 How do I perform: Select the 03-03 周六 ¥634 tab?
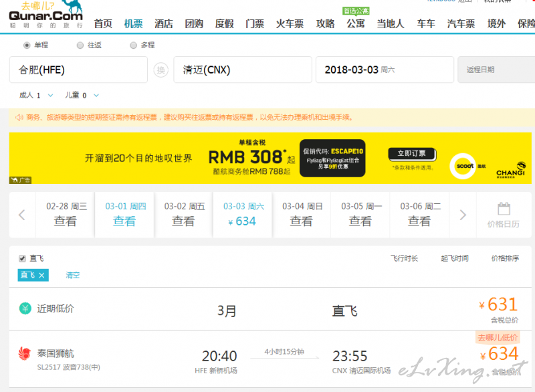[243, 215]
